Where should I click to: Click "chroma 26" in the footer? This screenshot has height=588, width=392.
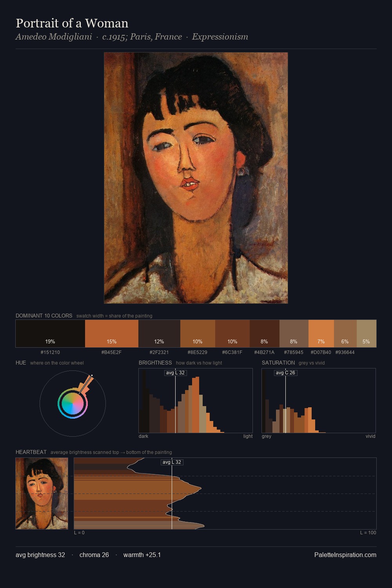click(94, 555)
